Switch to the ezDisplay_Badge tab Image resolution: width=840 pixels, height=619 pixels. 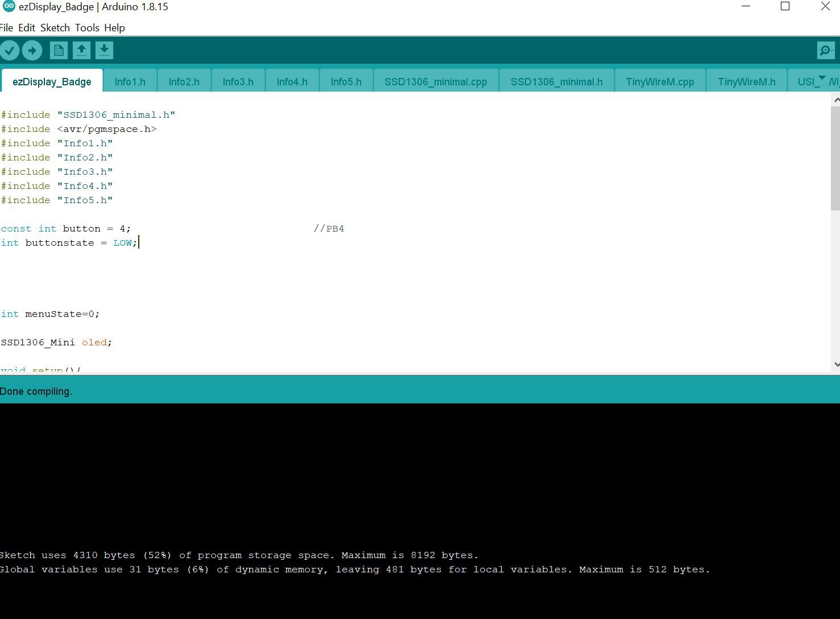coord(52,81)
